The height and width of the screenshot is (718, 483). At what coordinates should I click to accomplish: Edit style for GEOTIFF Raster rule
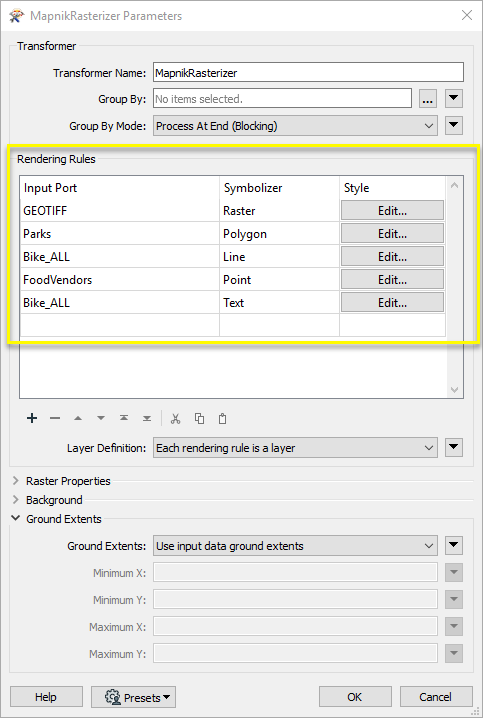click(x=392, y=211)
